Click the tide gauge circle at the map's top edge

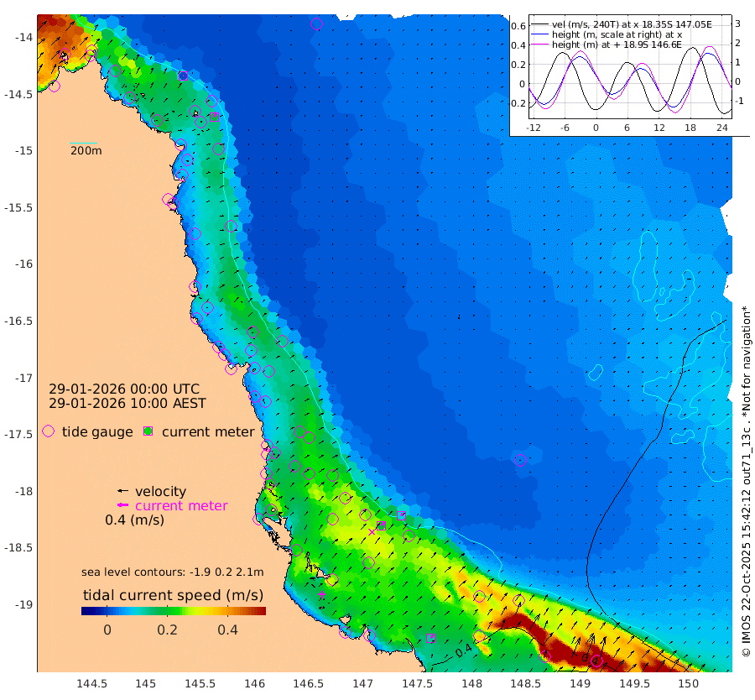pos(316,24)
